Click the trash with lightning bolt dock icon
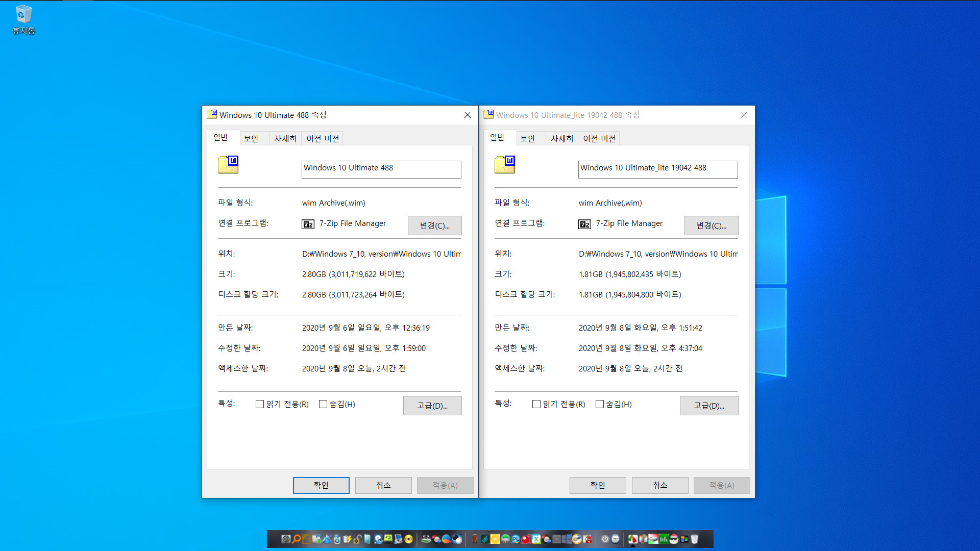Viewport: 980px width, 551px height. [347, 539]
